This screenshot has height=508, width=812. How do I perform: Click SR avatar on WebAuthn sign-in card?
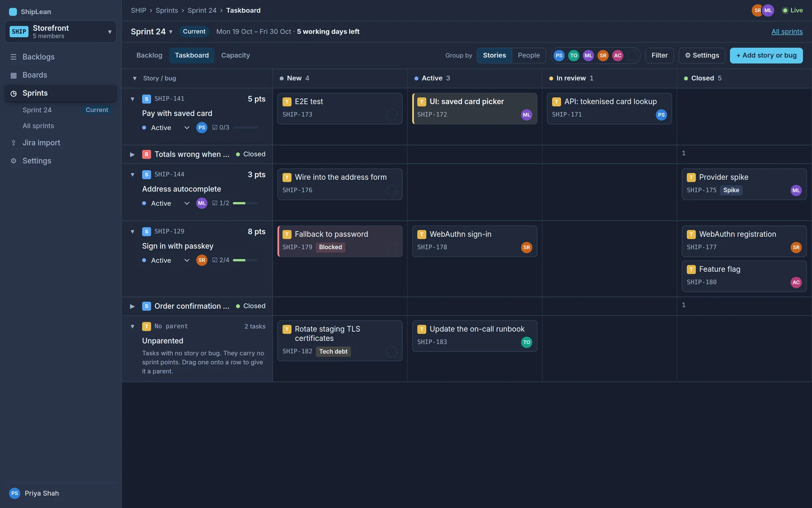527,247
